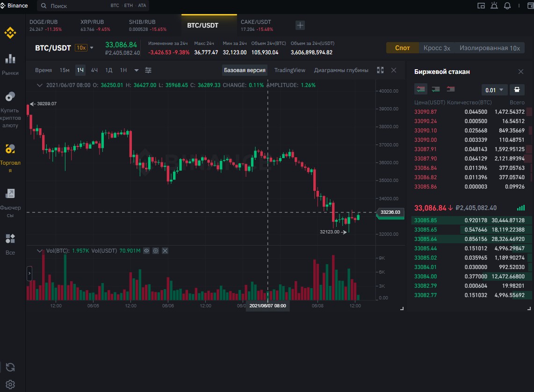Screen dimensions: 534x392
Task: Open the settings gear in the sidebar
Action: (10, 384)
